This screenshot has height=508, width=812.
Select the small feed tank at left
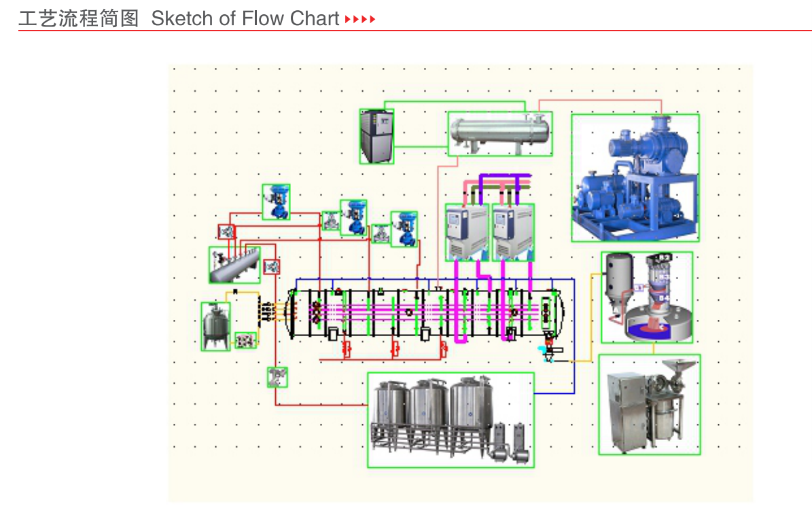tap(216, 327)
